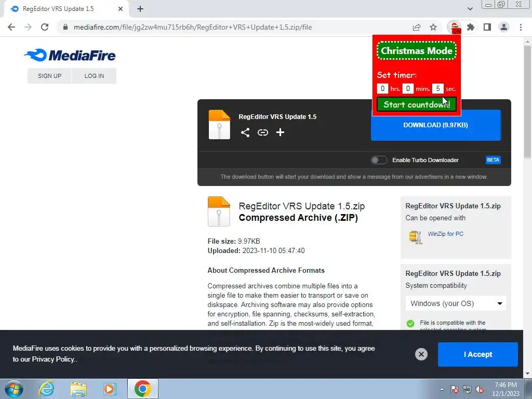The height and width of the screenshot is (399, 532).
Task: Open a new browser tab
Action: click(140, 9)
